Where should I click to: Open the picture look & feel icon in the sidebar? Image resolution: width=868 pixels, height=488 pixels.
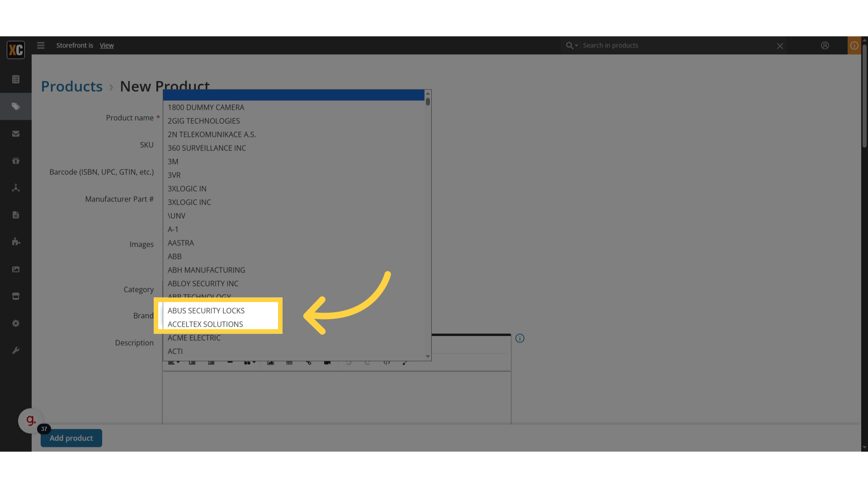pos(16,269)
